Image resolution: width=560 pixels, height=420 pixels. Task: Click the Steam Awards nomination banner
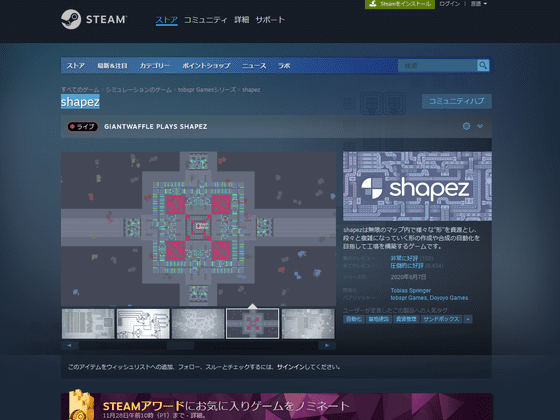[x=276, y=406]
